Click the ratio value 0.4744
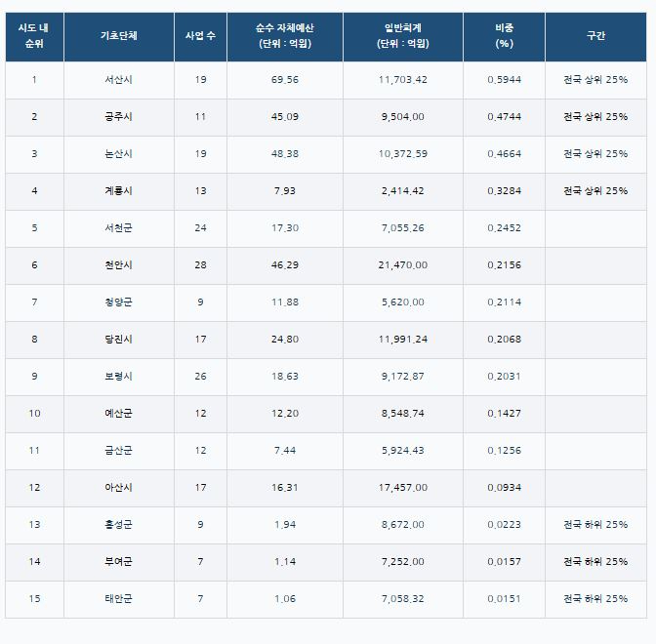The image size is (656, 644). pos(504,117)
